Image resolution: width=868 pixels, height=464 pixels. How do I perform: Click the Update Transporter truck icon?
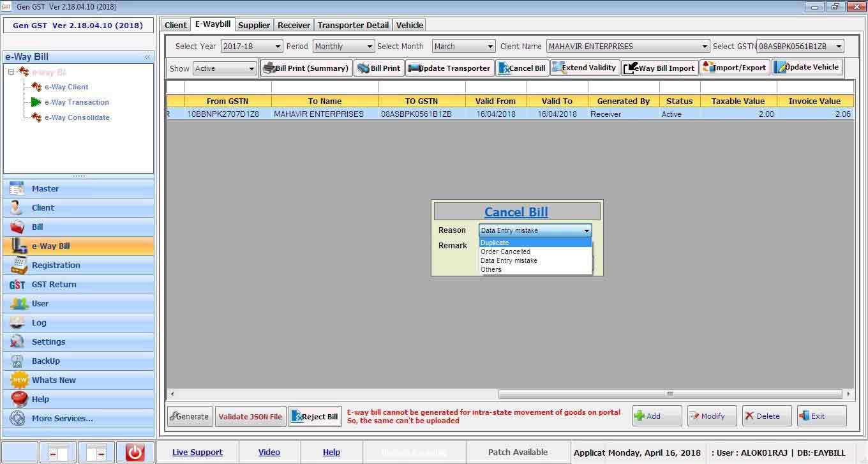[413, 68]
